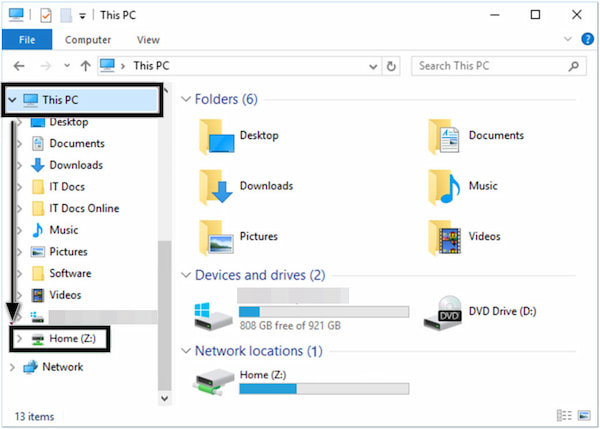Click the 13 items status text
The height and width of the screenshot is (429, 600).
pos(34,416)
